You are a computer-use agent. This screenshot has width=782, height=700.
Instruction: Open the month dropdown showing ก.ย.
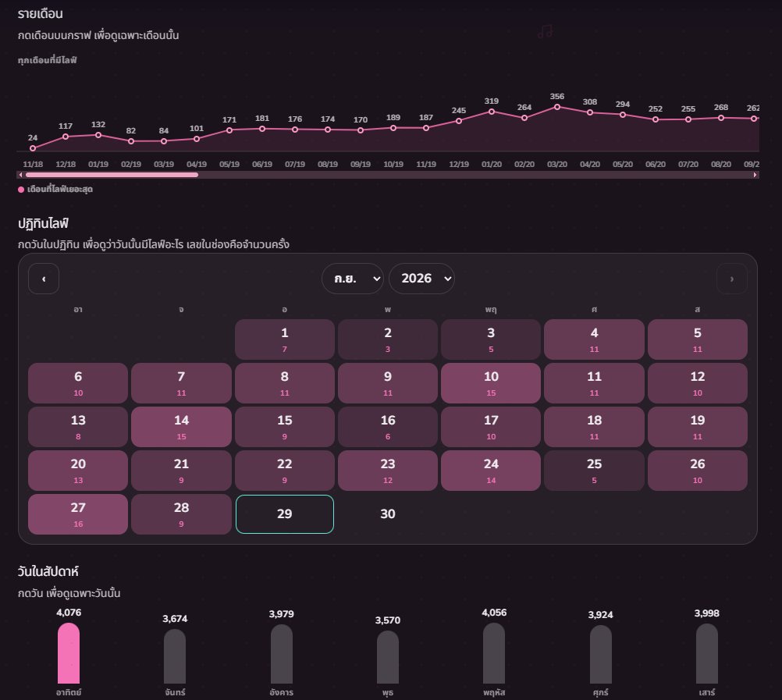353,278
